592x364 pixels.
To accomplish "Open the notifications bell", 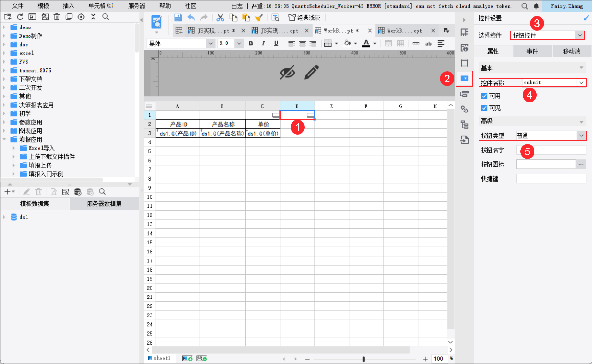I will (536, 6).
